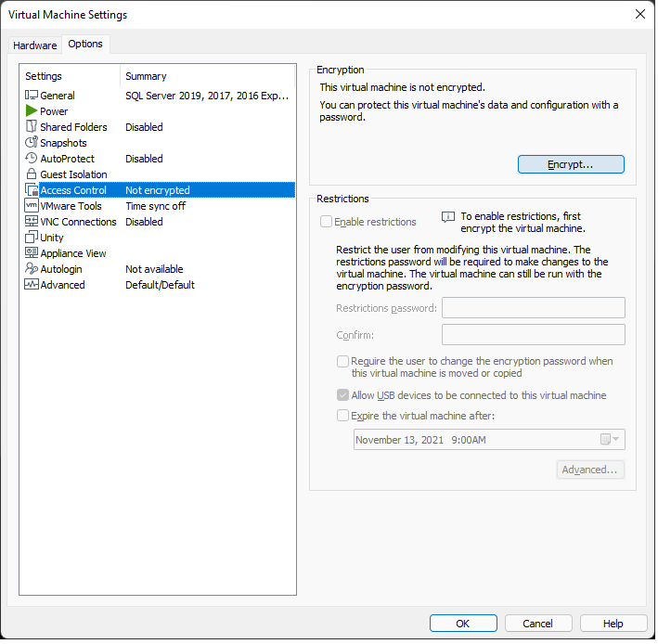Screen dimensions: 658x644
Task: Click the 'Time sync off' summary cell
Action: click(156, 206)
